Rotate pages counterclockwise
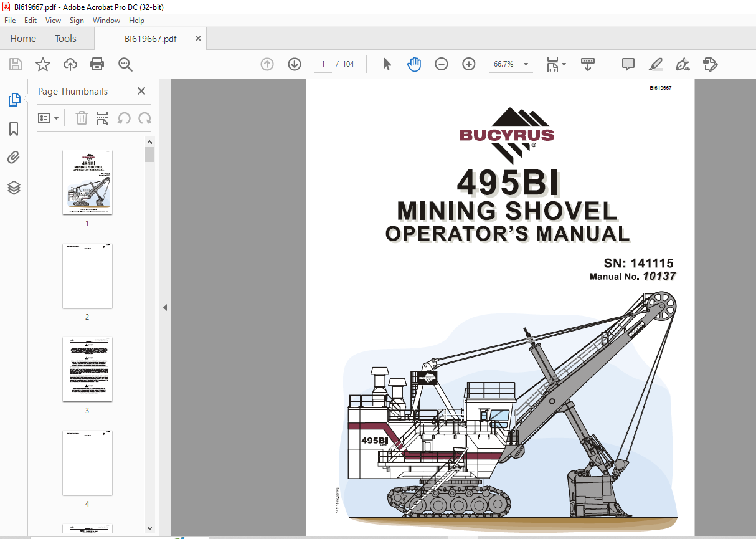756x539 pixels. (124, 118)
